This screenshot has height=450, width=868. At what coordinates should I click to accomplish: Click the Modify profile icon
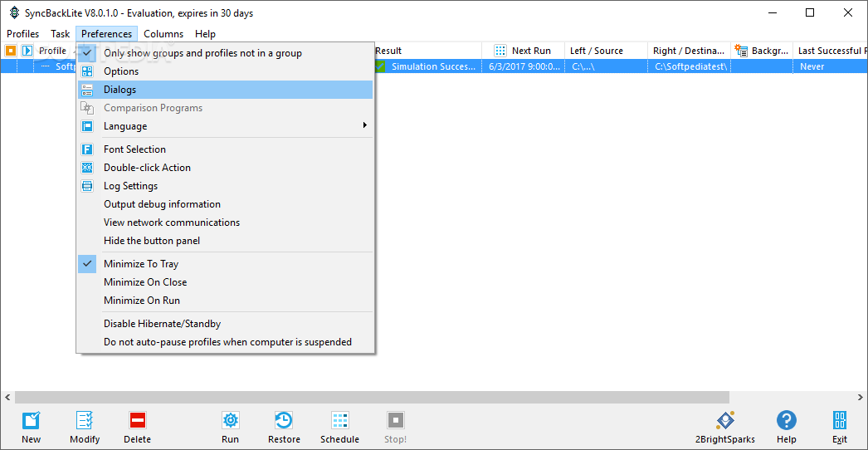click(x=85, y=420)
